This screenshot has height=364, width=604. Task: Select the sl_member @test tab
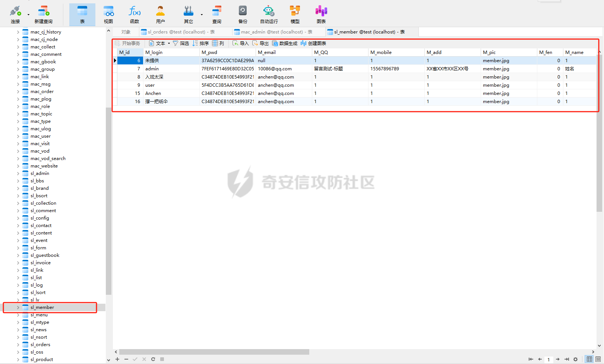(372, 32)
